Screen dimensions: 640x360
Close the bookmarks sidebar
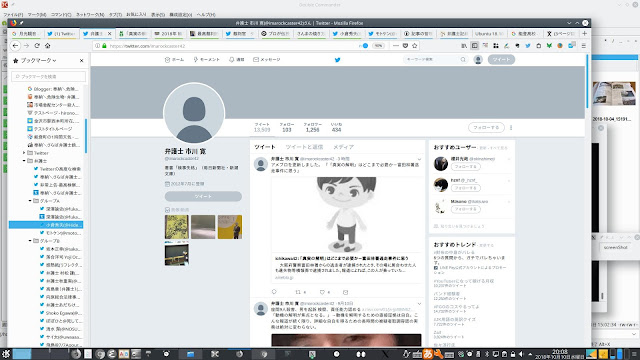(82, 60)
